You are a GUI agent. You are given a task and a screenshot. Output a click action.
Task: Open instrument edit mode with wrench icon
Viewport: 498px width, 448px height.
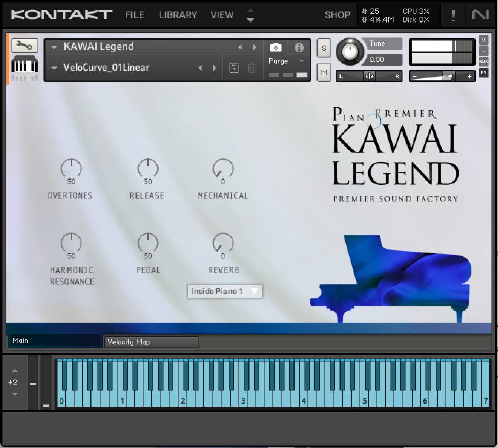click(25, 46)
